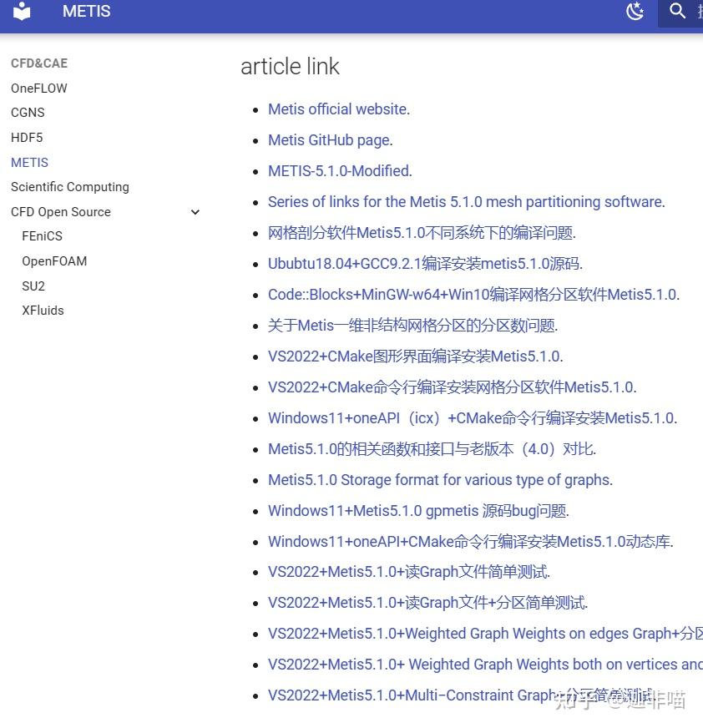The width and height of the screenshot is (703, 728).
Task: Click the book logo icon in header
Action: click(x=21, y=12)
